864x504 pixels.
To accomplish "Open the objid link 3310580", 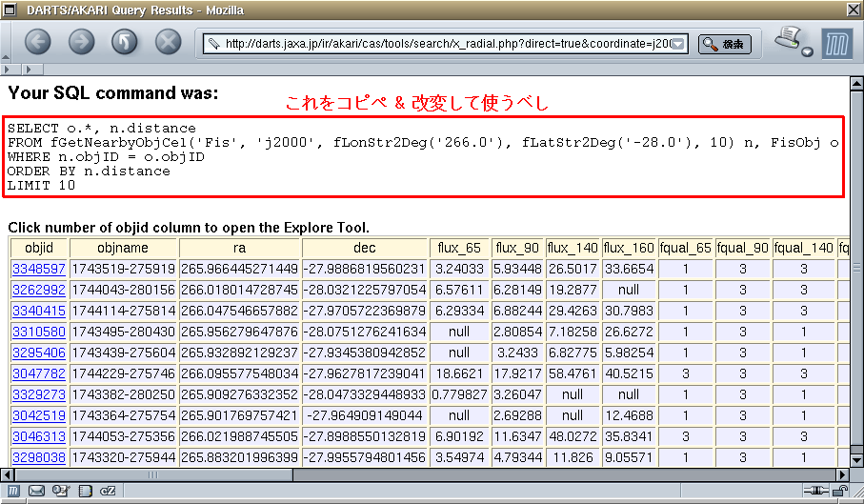I will click(38, 332).
